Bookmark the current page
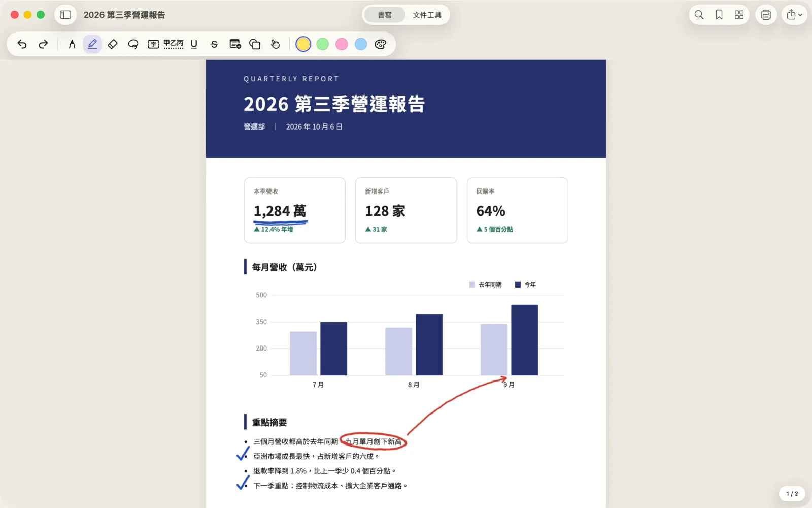Image resolution: width=812 pixels, height=508 pixels. [x=719, y=15]
